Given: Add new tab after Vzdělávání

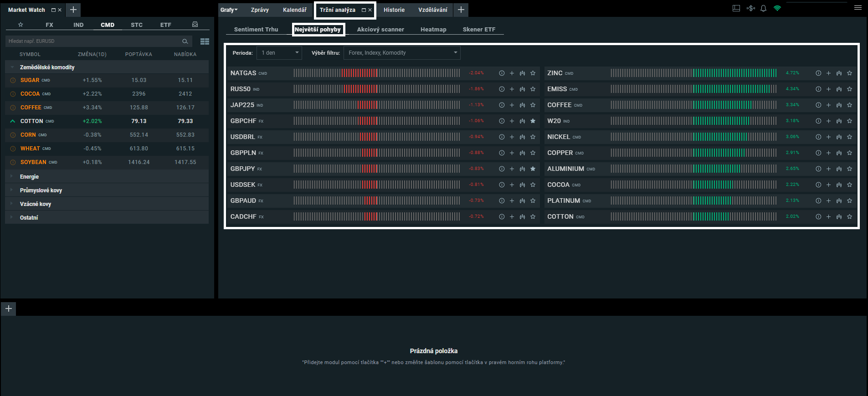Looking at the screenshot, I should point(461,10).
